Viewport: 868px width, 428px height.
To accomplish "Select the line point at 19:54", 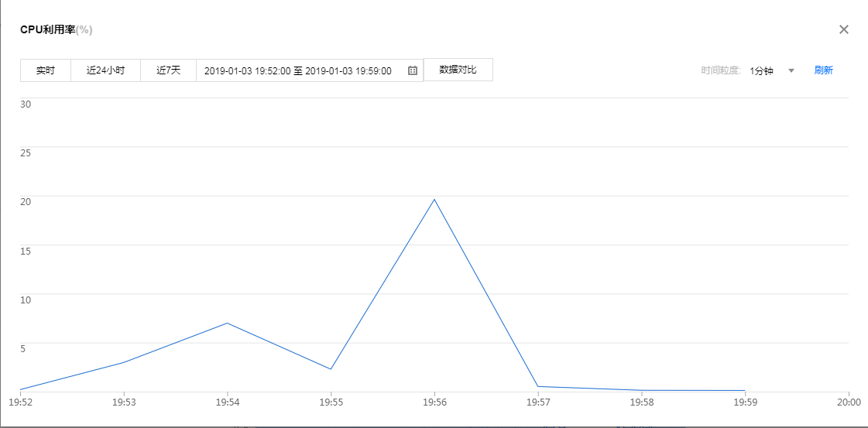I will point(227,323).
